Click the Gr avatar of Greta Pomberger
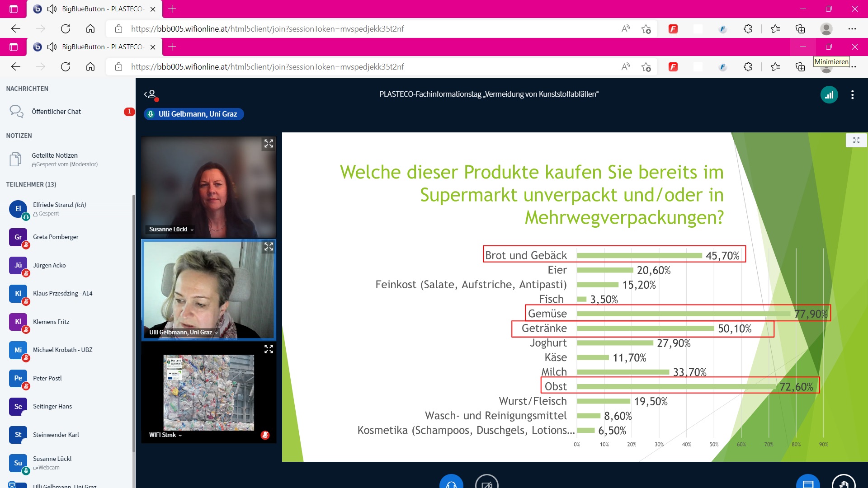Image resolution: width=868 pixels, height=488 pixels. click(18, 237)
